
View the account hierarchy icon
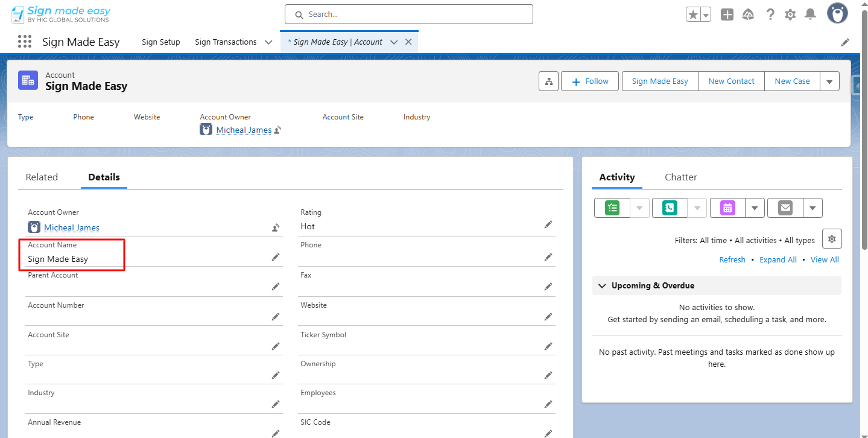coord(548,81)
